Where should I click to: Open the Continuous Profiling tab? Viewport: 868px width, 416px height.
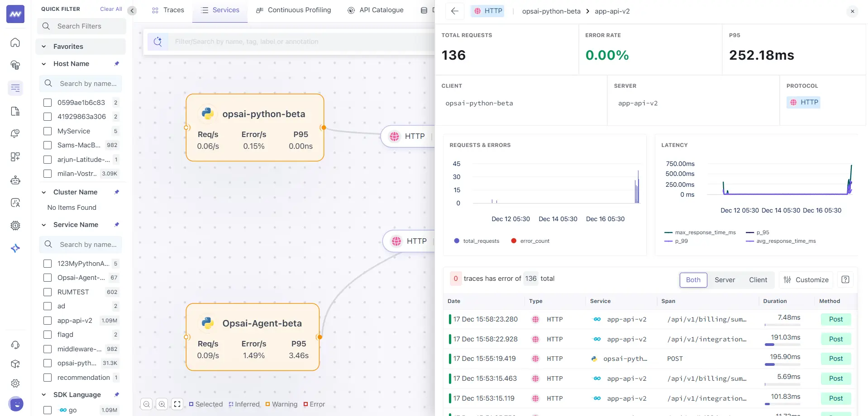point(293,10)
